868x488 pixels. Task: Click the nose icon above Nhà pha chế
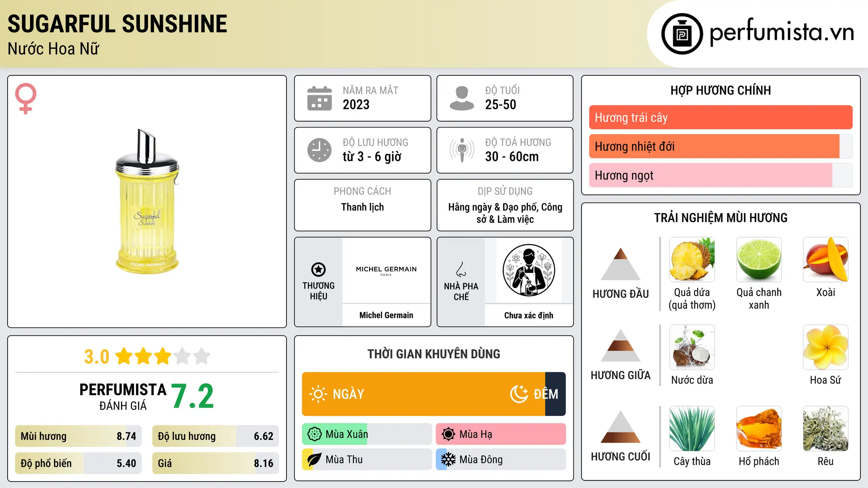461,269
